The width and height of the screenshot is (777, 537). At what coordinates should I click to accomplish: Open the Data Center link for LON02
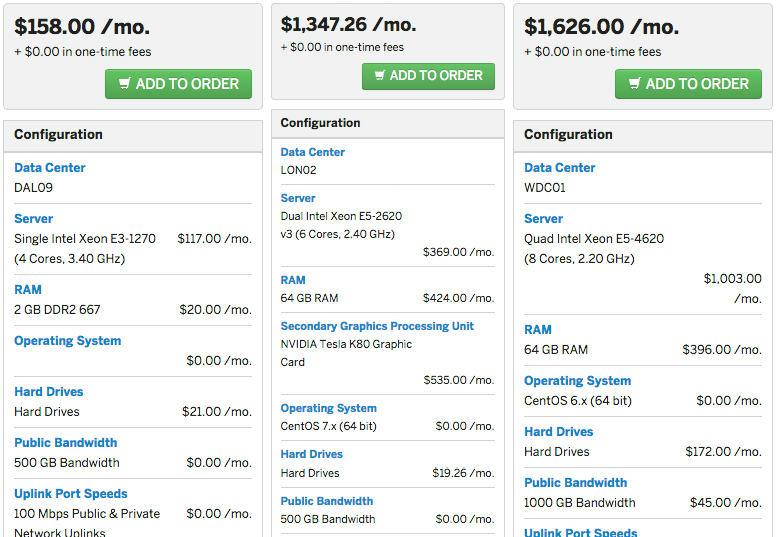coord(313,153)
